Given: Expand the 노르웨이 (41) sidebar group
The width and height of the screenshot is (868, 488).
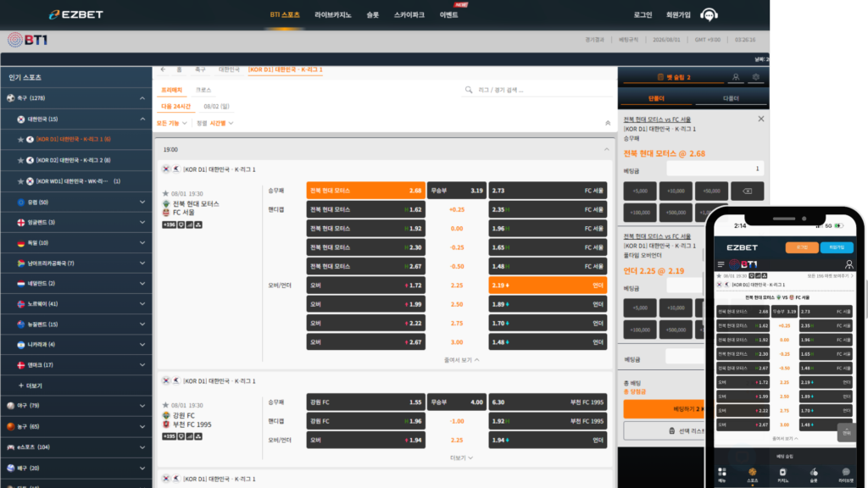Looking at the screenshot, I should pos(142,304).
